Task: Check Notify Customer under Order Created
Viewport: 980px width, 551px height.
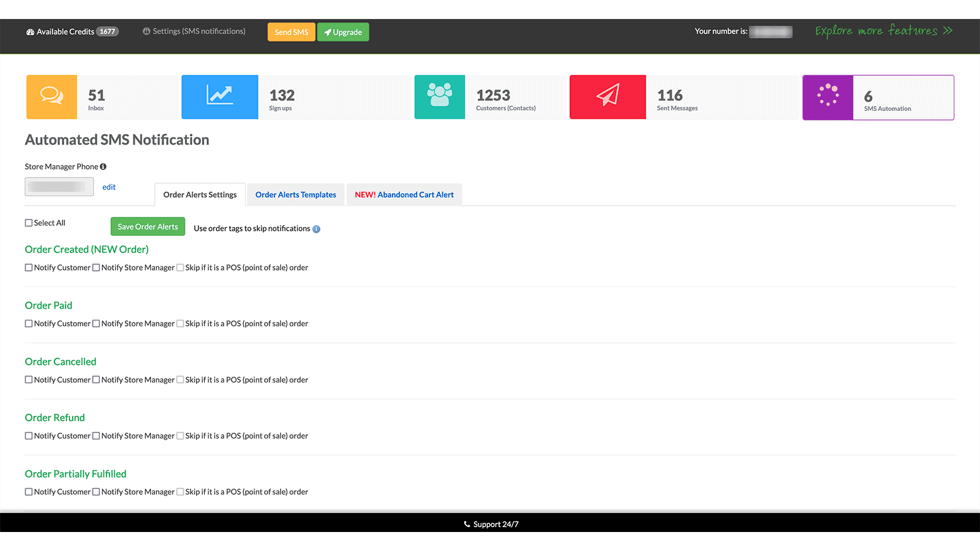Action: [x=28, y=267]
